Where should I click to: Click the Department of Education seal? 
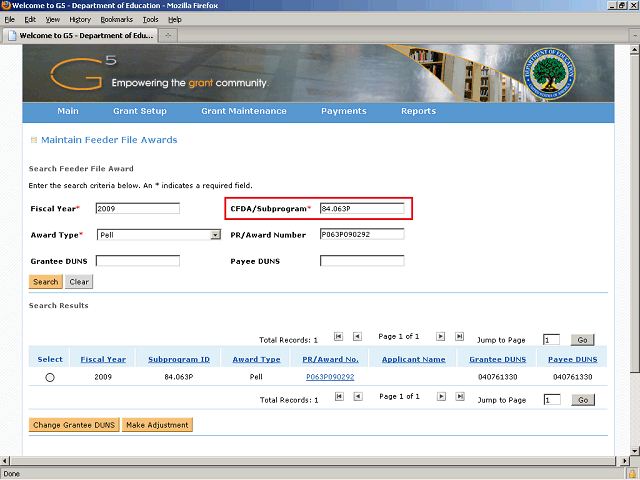pyautogui.click(x=549, y=73)
